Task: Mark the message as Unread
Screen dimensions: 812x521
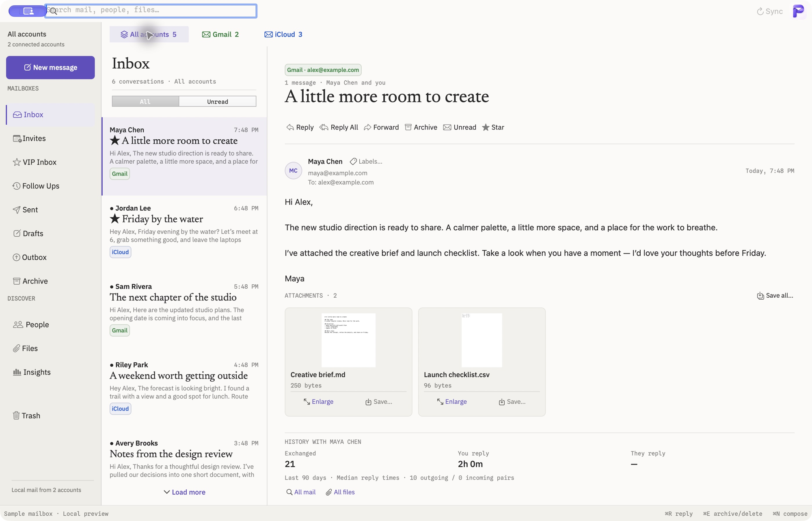Action: point(460,127)
